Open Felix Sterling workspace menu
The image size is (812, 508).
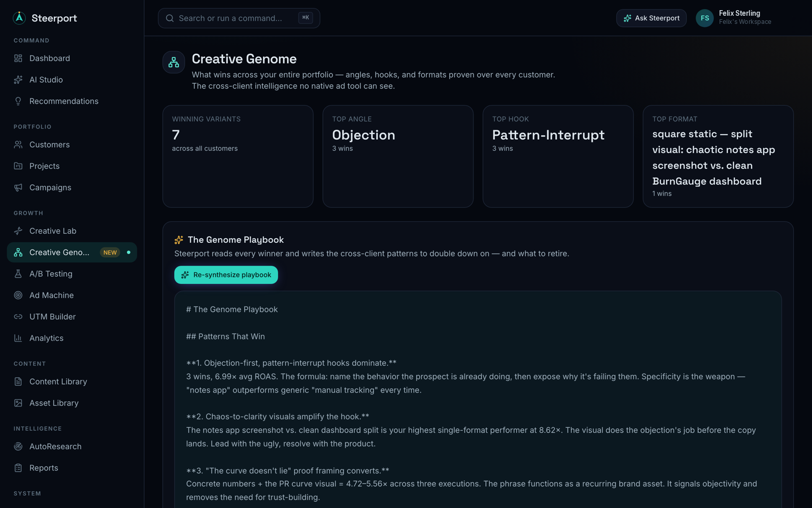coord(734,18)
